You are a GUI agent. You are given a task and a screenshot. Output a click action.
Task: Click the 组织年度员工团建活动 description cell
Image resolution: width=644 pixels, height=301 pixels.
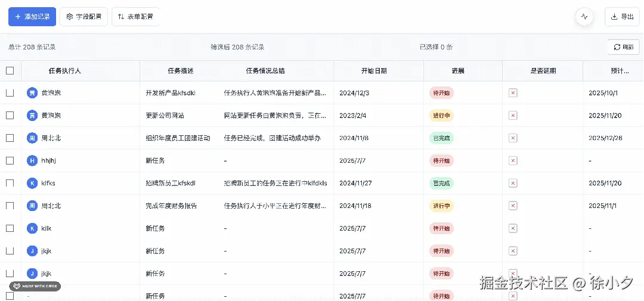178,138
